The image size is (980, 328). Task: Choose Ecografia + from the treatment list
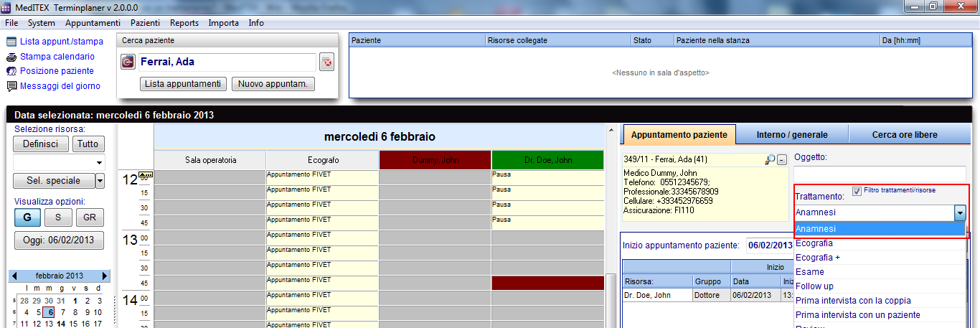(x=880, y=258)
